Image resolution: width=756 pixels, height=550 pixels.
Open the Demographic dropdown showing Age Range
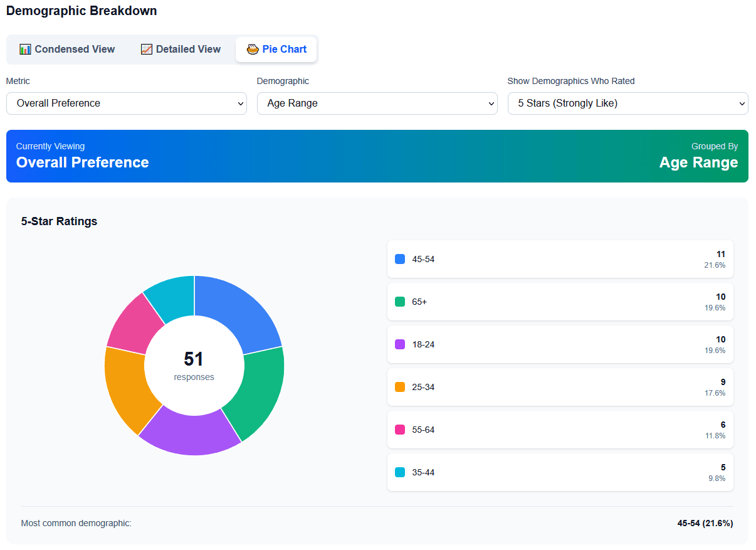(377, 103)
